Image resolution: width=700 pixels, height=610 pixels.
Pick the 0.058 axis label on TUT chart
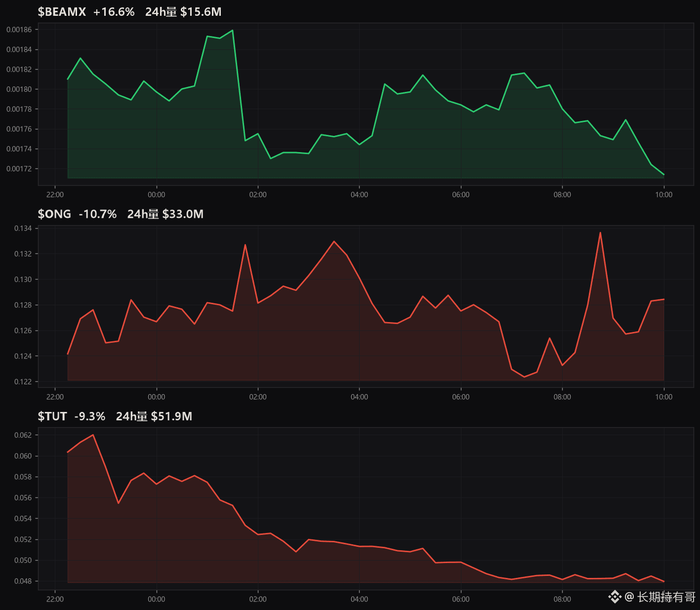pyautogui.click(x=23, y=477)
